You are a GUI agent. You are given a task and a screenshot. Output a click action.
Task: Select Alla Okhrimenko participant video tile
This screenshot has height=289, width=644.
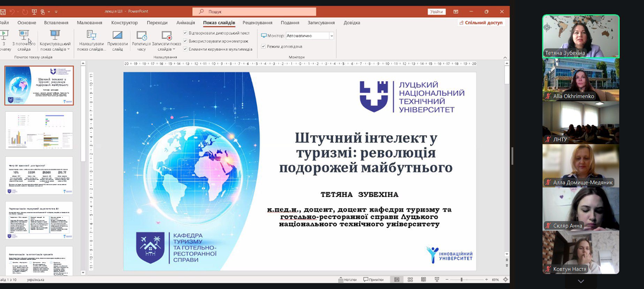click(x=581, y=79)
